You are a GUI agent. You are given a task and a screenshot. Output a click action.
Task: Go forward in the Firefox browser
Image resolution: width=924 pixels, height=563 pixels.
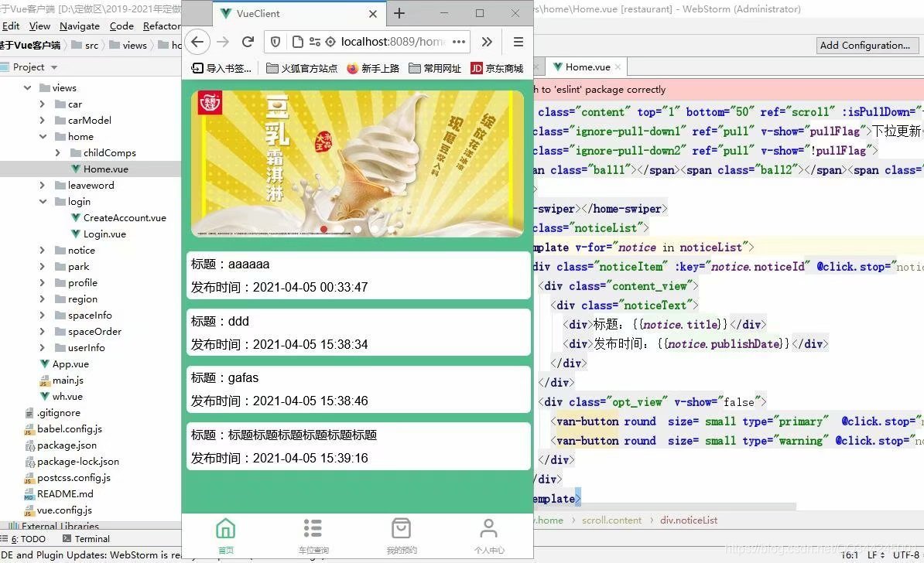coord(223,42)
